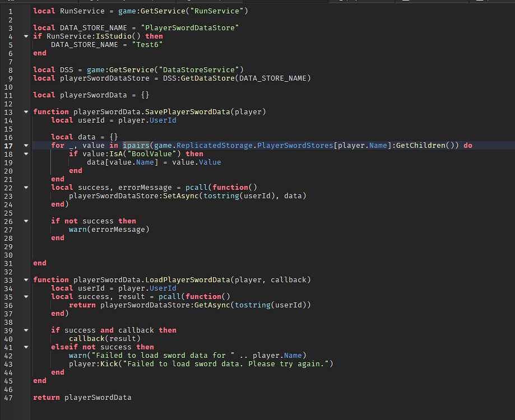Click the empty table braces on line 11
The height and width of the screenshot is (420, 515).
click(145, 95)
